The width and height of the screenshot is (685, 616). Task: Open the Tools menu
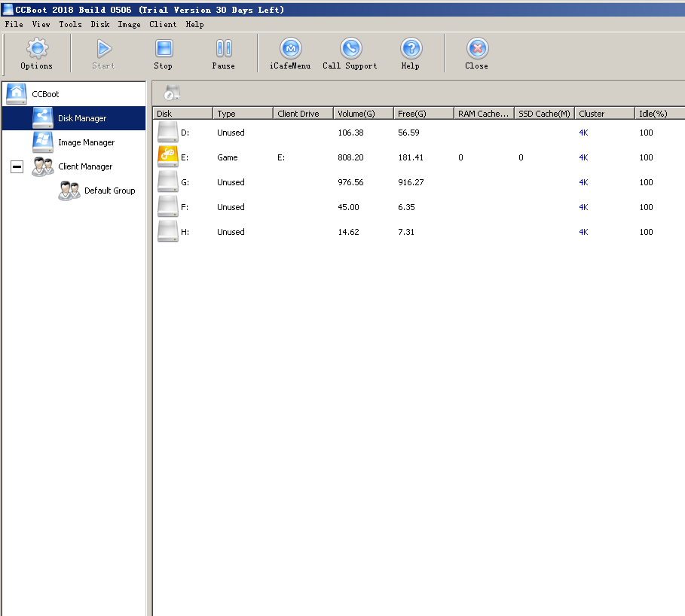coord(70,24)
